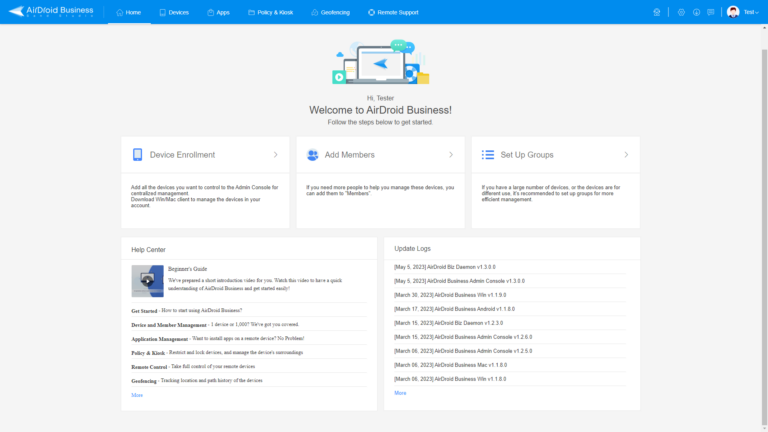768x432 pixels.
Task: Open Remote Control help article
Action: 193,366
